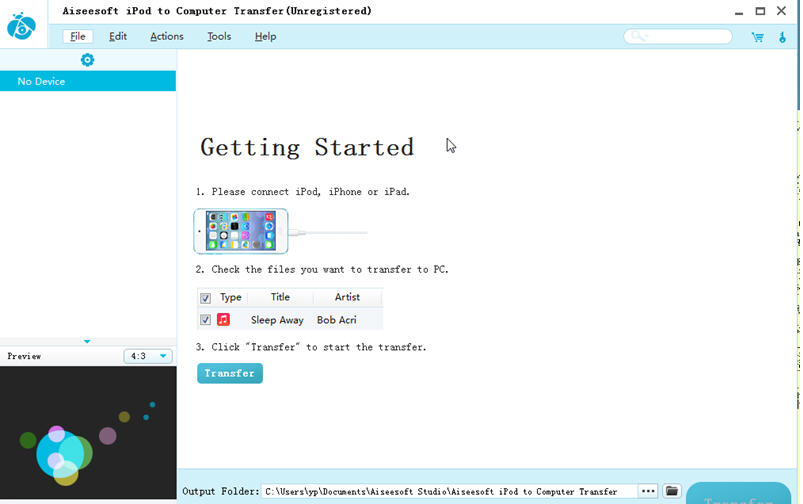The image size is (803, 504).
Task: Minimize the Aiseesoft window
Action: click(x=738, y=11)
